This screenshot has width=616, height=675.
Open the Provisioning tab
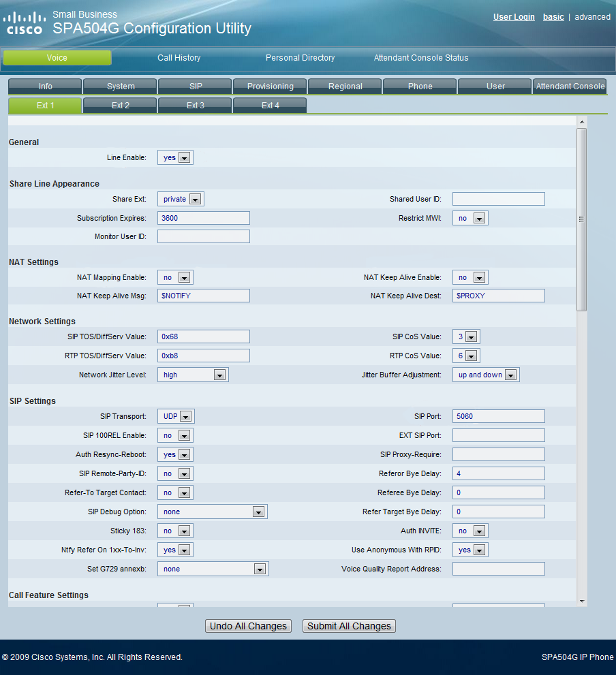tap(271, 87)
